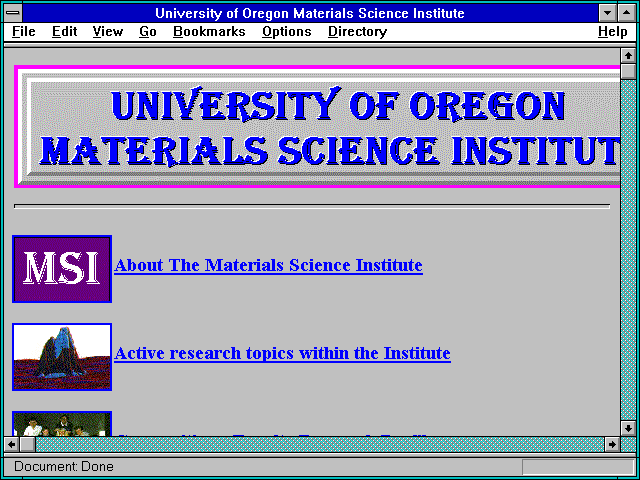
Task: Click the vertical scrollbar up arrow
Action: [x=628, y=56]
